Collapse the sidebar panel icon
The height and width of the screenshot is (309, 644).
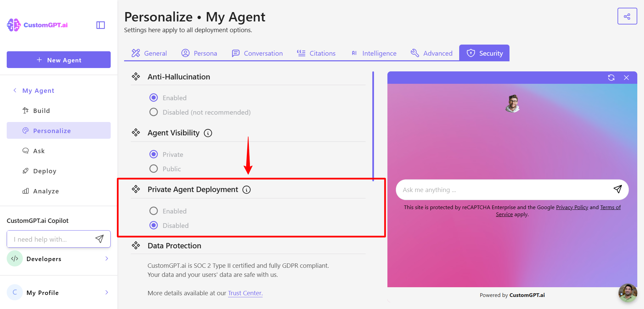coord(101,25)
